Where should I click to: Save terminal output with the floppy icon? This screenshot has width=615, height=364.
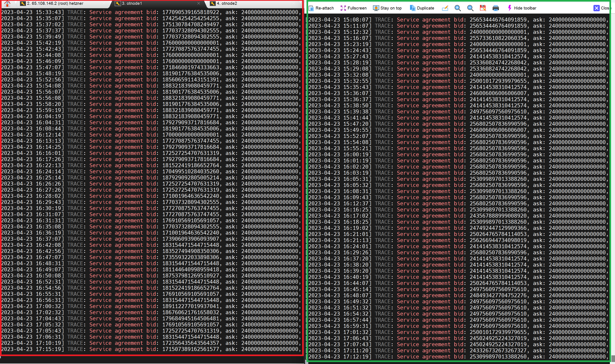[x=483, y=8]
